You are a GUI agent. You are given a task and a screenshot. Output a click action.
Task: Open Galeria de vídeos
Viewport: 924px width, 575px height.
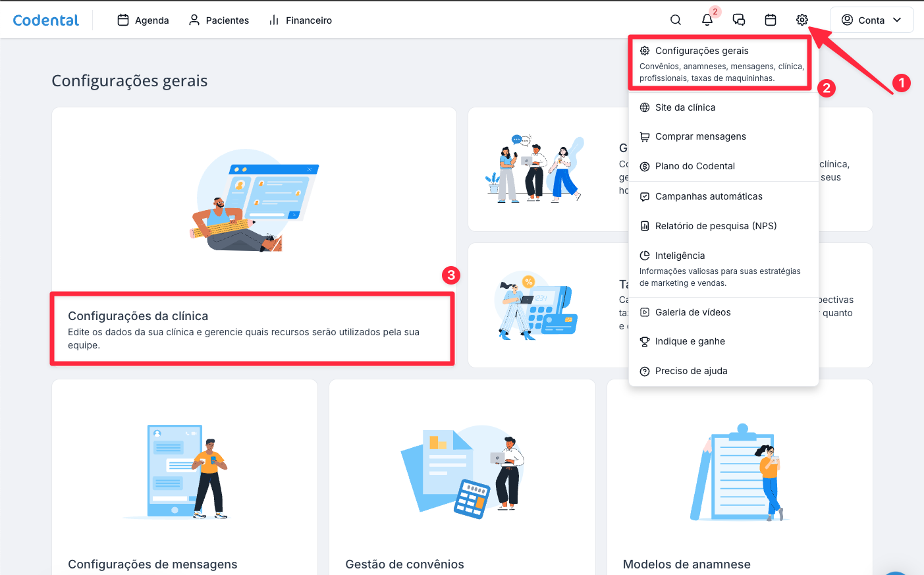[x=693, y=312]
